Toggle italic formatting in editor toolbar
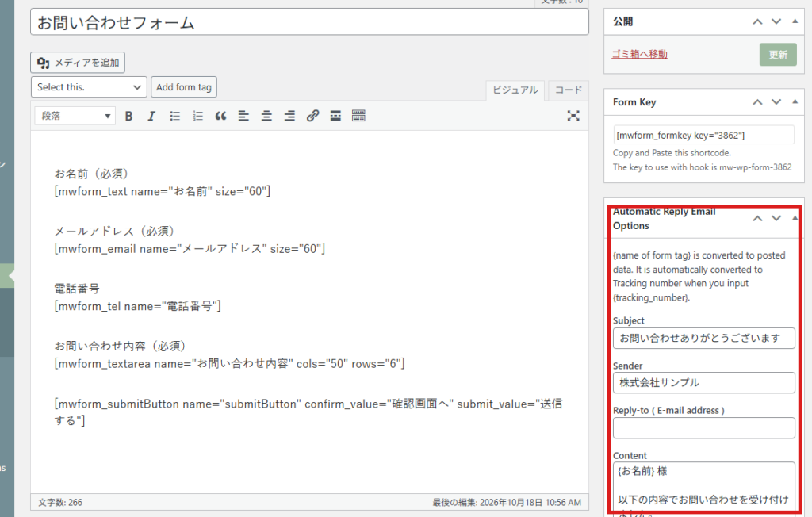 (x=151, y=116)
